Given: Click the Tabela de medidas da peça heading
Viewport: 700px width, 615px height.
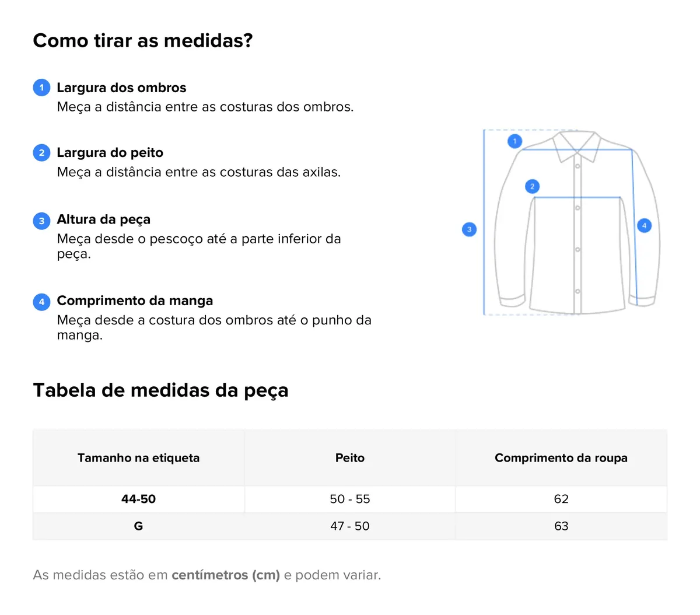Looking at the screenshot, I should [x=160, y=390].
